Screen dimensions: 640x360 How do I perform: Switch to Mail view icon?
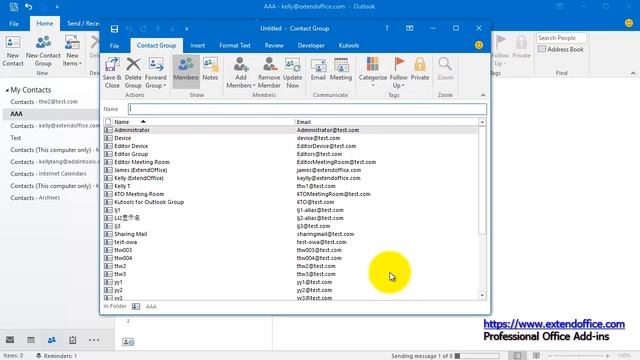click(x=10, y=340)
